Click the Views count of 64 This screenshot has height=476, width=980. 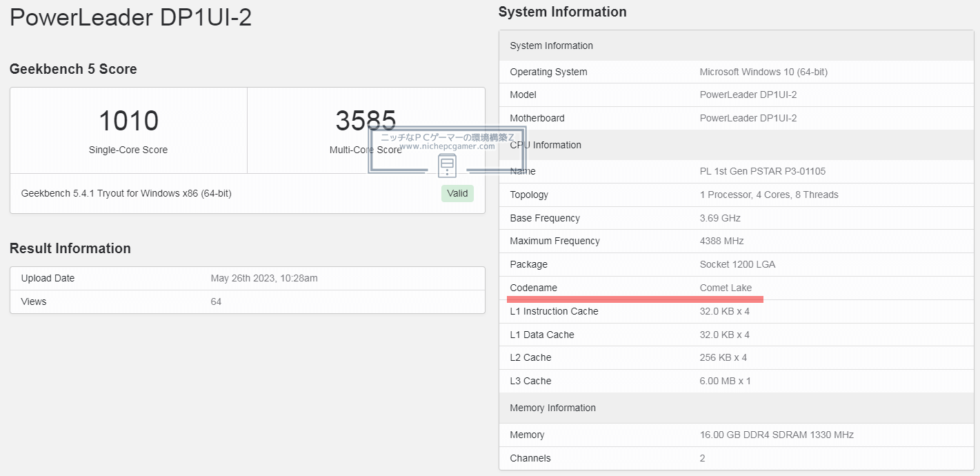point(216,301)
